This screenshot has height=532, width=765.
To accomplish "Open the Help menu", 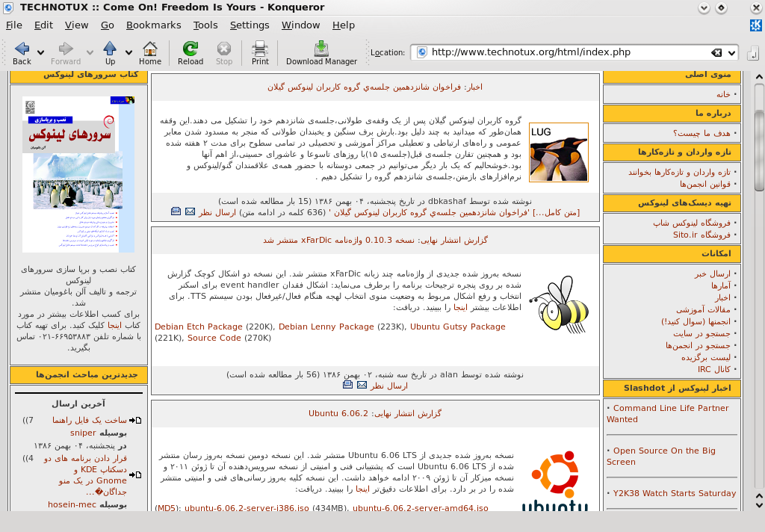I will [x=344, y=25].
